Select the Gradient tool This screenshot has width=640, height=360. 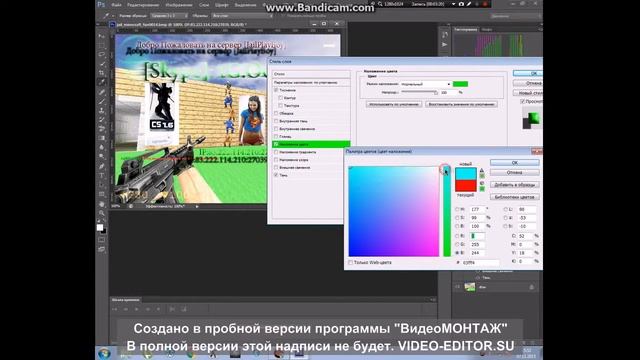click(x=101, y=138)
